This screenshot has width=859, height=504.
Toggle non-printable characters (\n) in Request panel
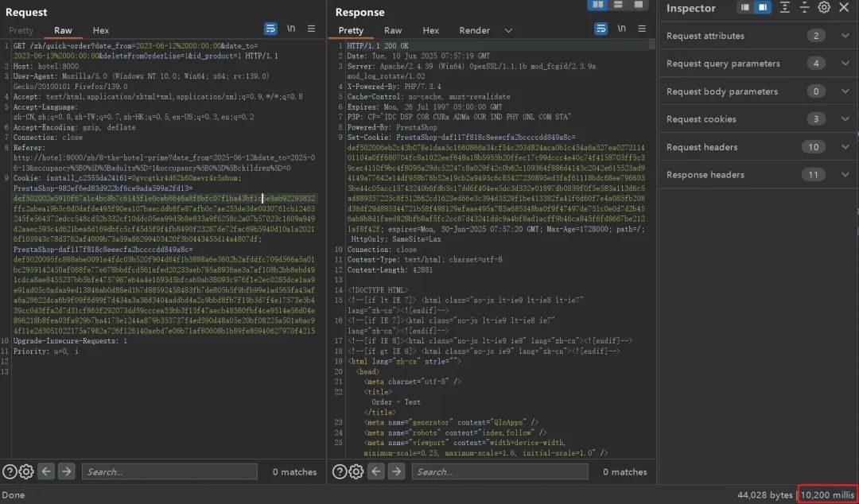pos(291,29)
